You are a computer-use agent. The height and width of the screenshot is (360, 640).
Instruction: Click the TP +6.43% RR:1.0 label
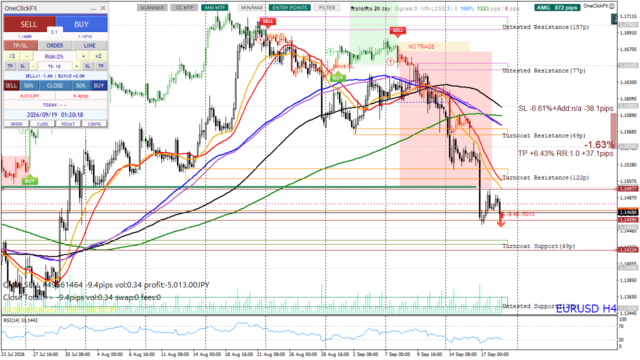pyautogui.click(x=566, y=153)
